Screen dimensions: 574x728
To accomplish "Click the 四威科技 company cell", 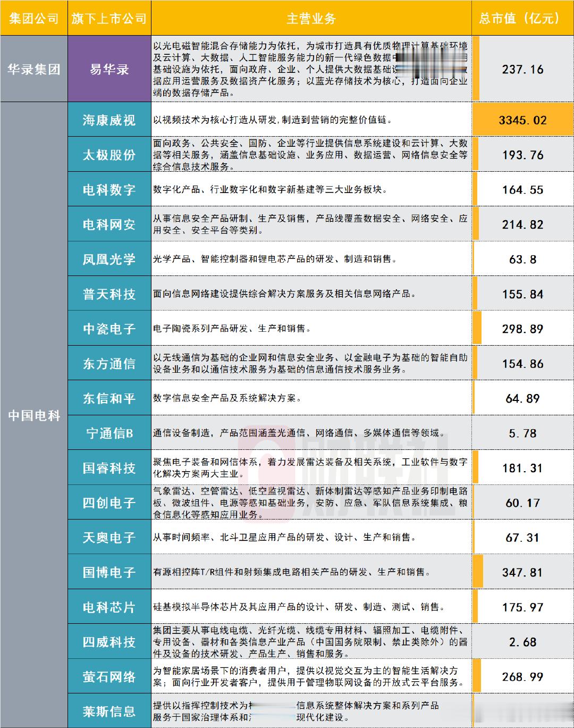I will [109, 642].
